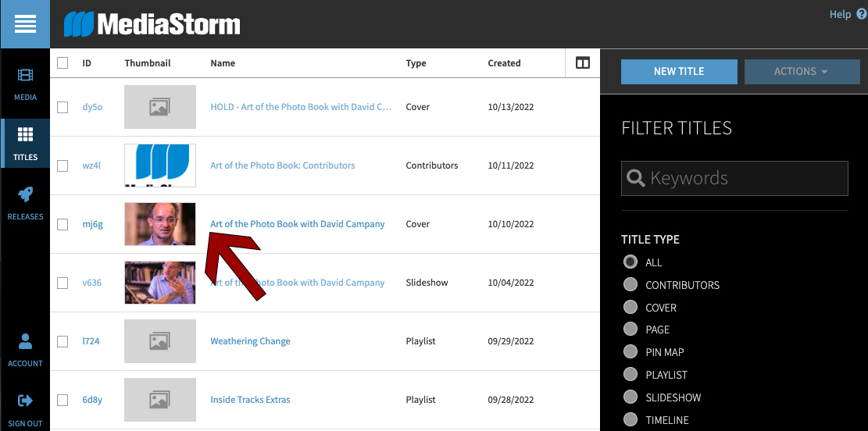This screenshot has height=431, width=868.
Task: Toggle the column layout icon
Action: pos(582,63)
